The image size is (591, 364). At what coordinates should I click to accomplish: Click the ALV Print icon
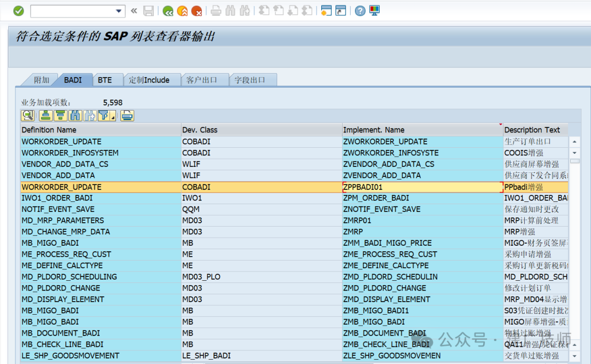[x=127, y=116]
